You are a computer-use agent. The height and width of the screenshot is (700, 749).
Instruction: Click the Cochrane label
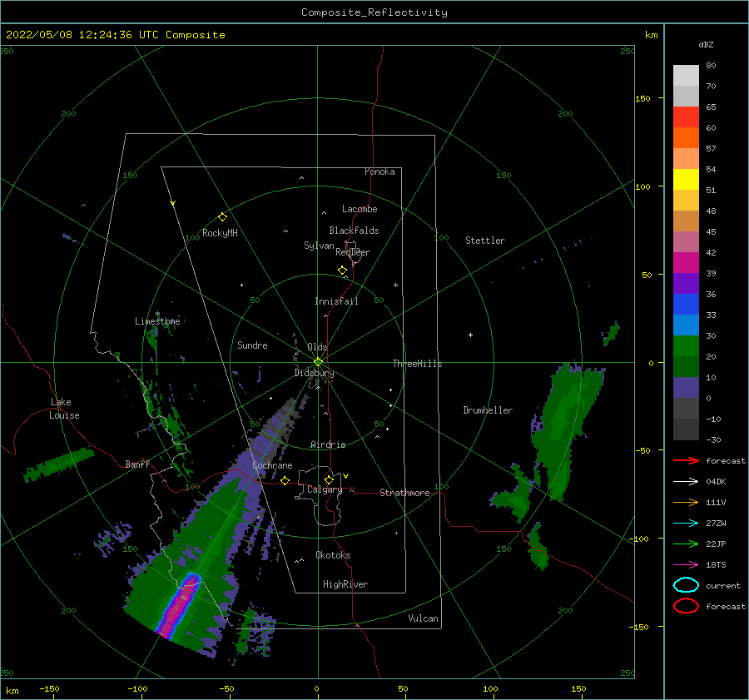click(x=272, y=465)
